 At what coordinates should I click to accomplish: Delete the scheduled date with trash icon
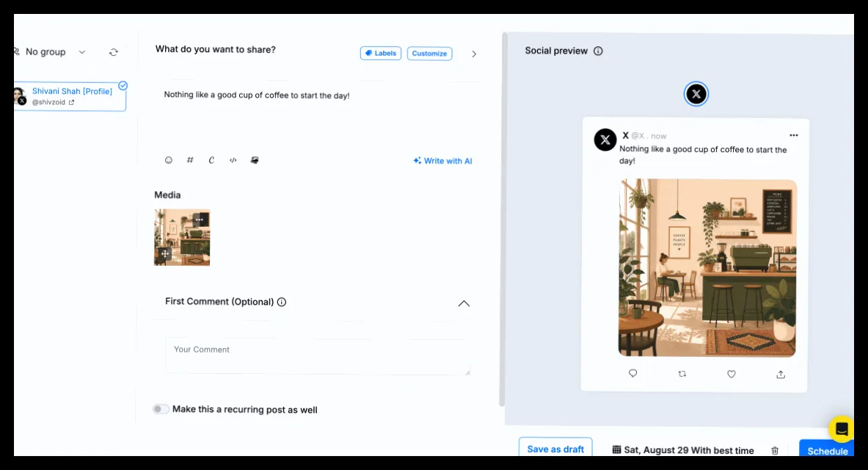[x=775, y=451]
